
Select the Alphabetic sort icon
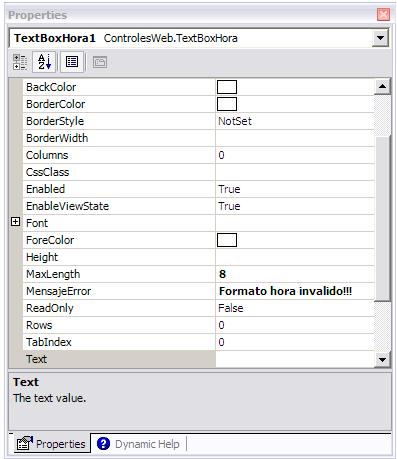pyautogui.click(x=44, y=62)
